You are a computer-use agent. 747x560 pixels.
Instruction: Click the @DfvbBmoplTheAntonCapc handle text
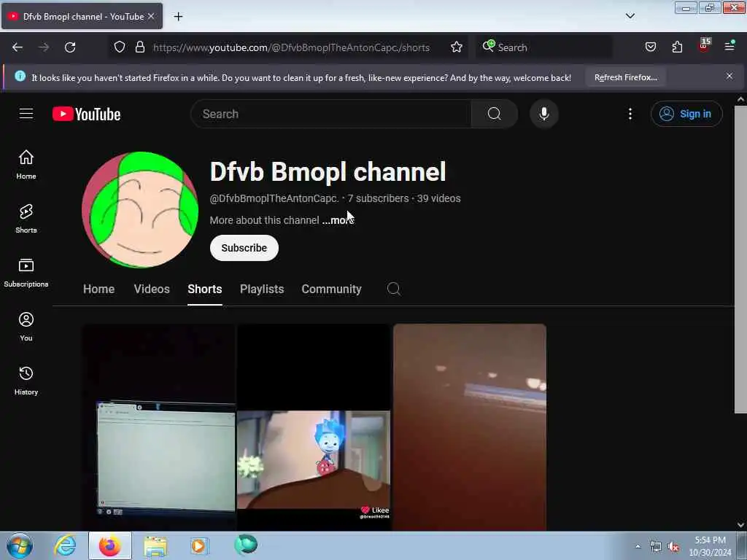tap(274, 198)
